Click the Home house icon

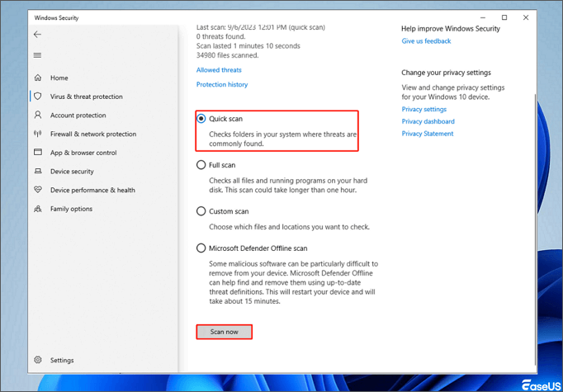38,78
